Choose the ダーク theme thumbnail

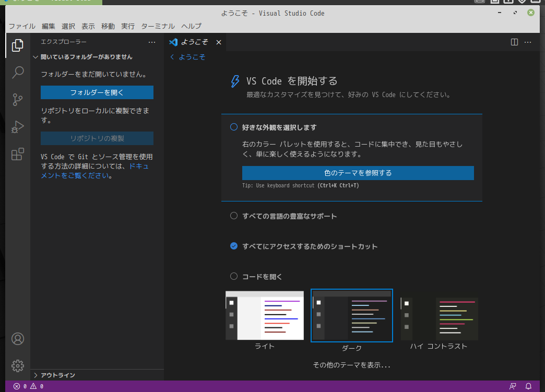tap(352, 316)
